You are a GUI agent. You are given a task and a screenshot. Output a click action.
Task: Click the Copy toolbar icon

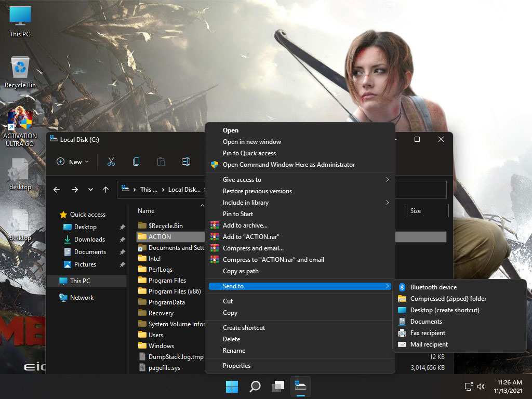coord(136,162)
